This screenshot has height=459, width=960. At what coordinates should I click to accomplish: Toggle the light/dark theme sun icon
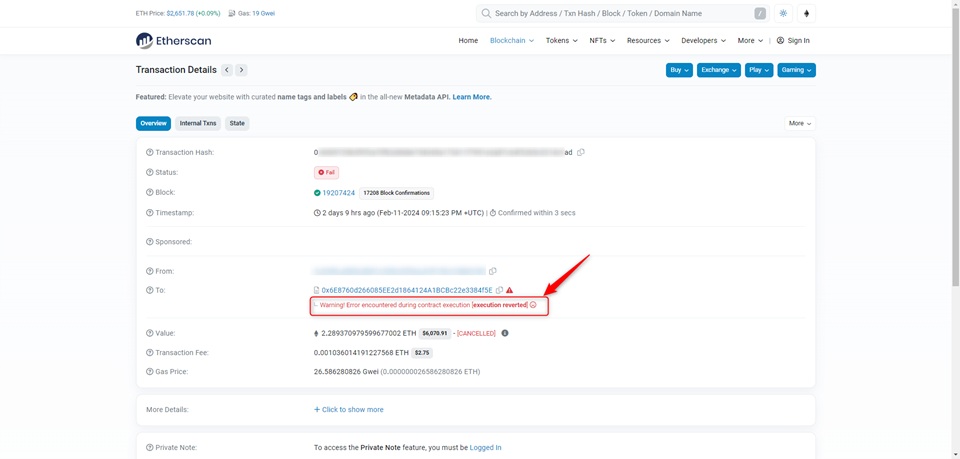point(783,14)
